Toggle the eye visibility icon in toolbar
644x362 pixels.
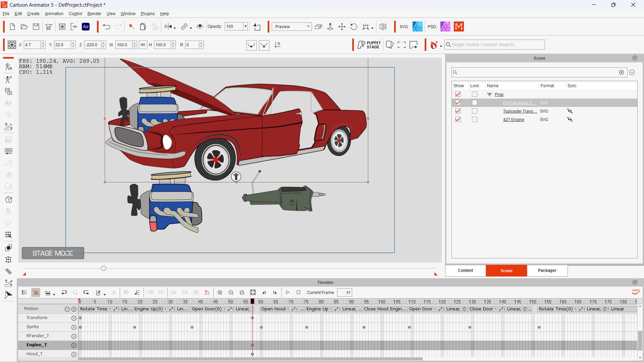tap(200, 26)
